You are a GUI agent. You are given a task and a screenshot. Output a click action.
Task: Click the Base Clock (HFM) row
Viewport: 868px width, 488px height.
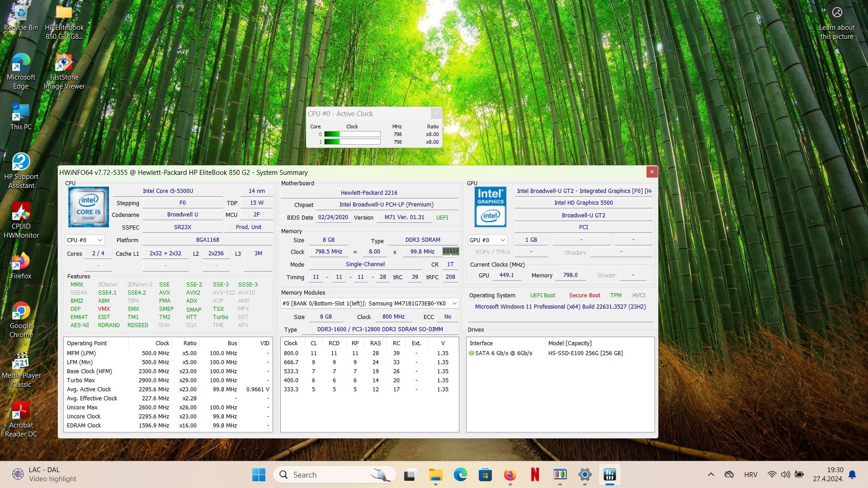pos(168,371)
